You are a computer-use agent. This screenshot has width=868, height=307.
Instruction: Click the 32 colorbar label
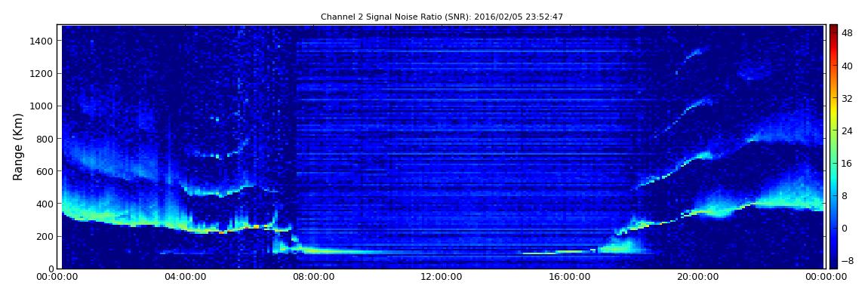[846, 99]
